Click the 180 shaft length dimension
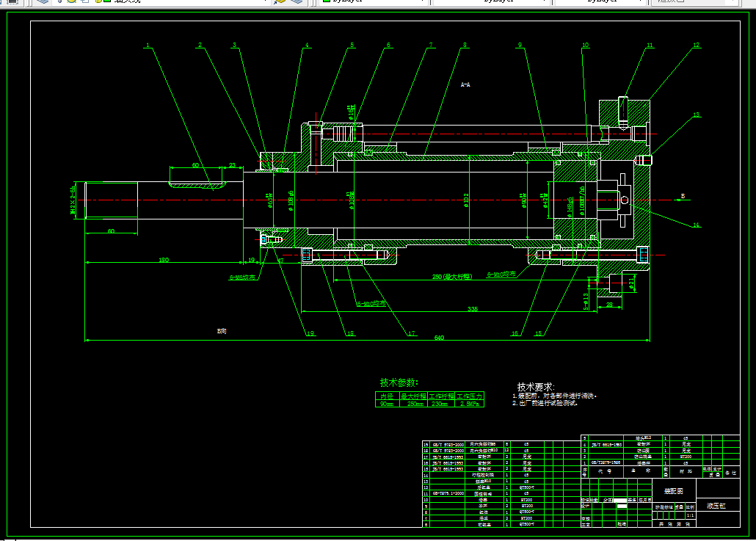 [x=164, y=260]
